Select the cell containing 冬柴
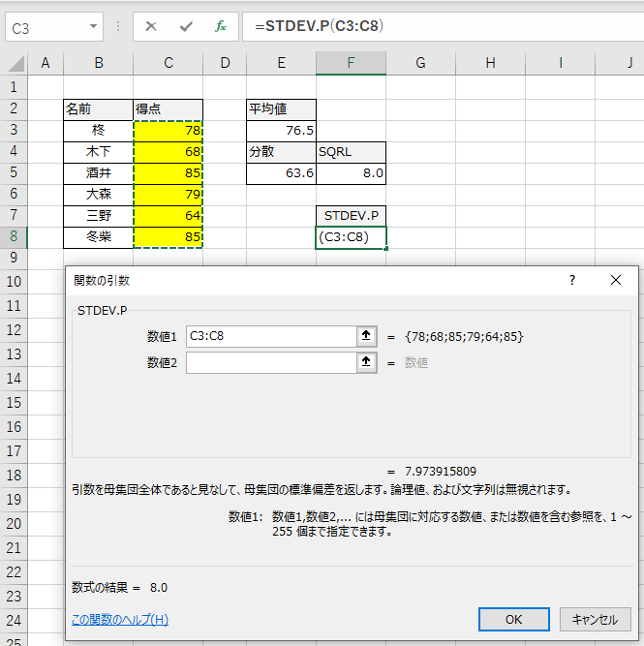This screenshot has width=644, height=646. [x=99, y=237]
